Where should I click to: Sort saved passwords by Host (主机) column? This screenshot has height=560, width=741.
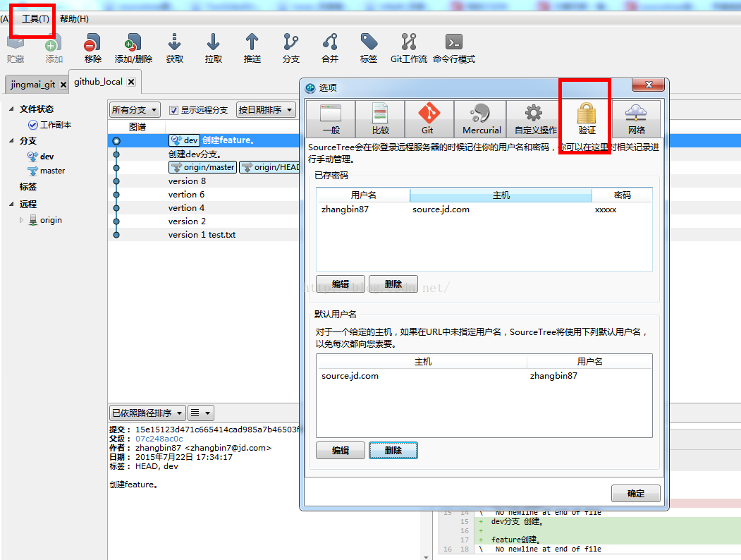click(x=501, y=195)
